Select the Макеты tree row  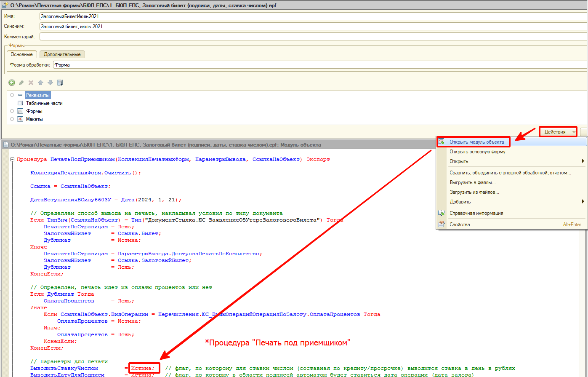click(35, 119)
